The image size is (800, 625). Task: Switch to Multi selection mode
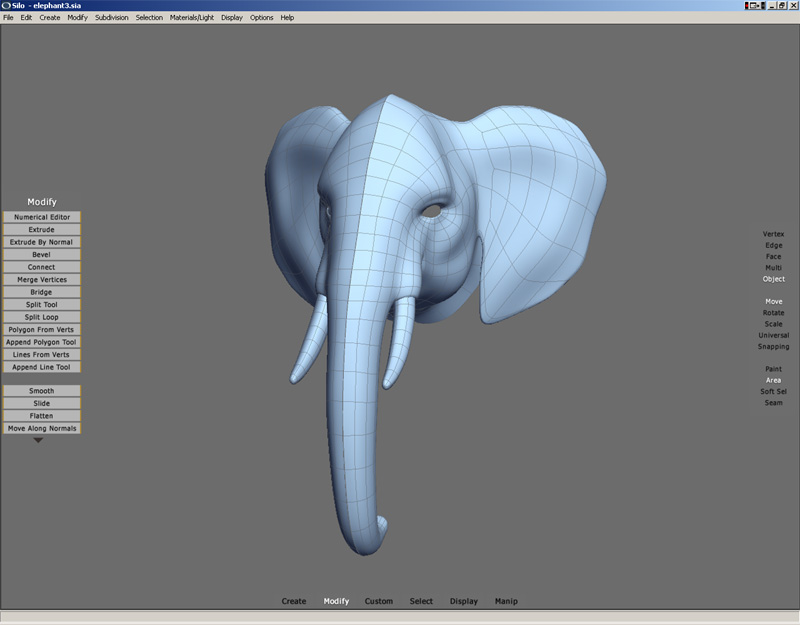click(773, 267)
